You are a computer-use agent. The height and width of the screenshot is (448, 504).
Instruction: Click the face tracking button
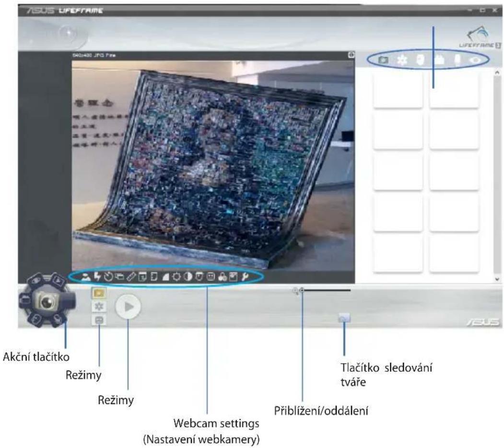(x=344, y=318)
